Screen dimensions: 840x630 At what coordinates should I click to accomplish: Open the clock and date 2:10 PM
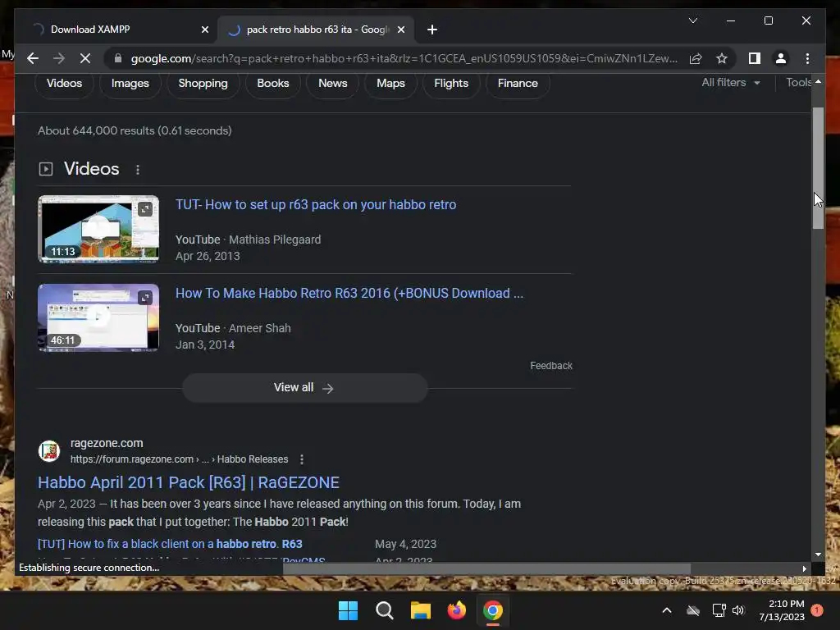coord(782,610)
